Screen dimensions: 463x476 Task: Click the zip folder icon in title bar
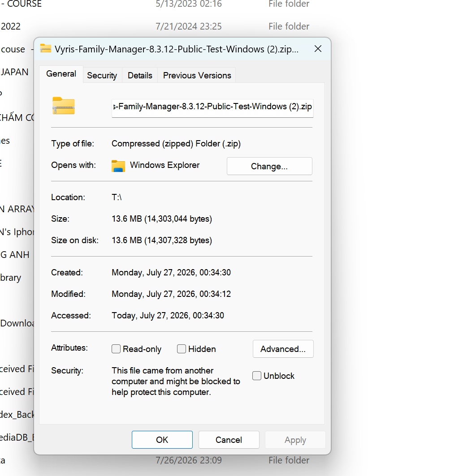tap(46, 48)
